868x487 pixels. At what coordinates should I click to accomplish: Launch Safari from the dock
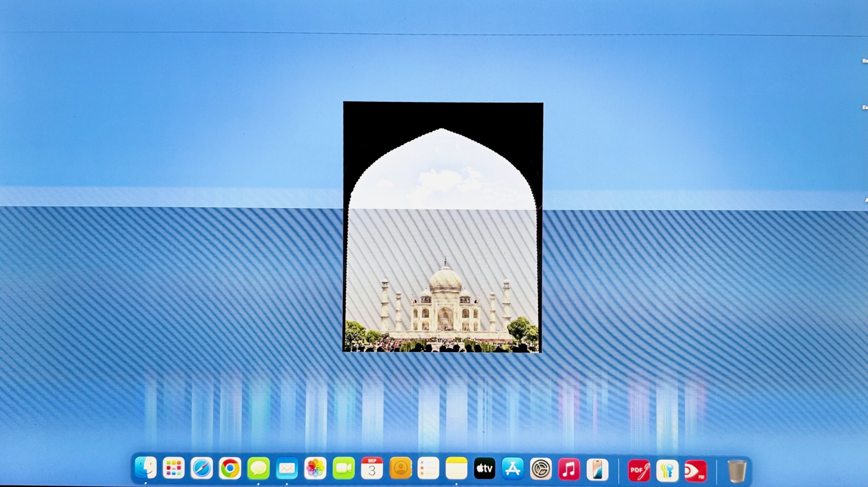pyautogui.click(x=202, y=468)
